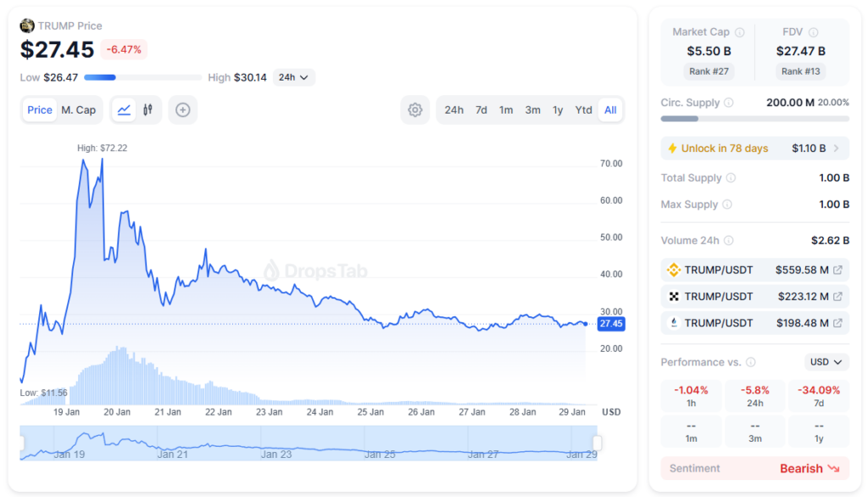The height and width of the screenshot is (497, 868).
Task: Click the 200.00 M circulating supply value
Action: (790, 103)
